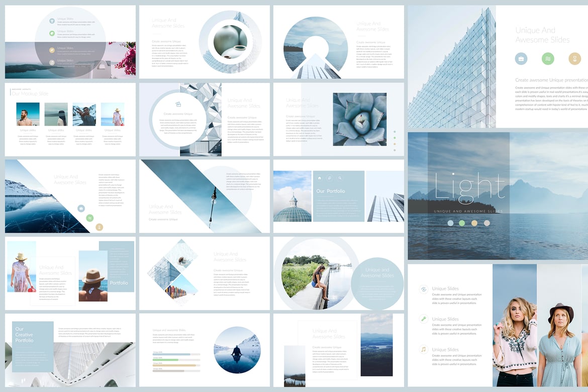Click the green progress bar on the meditating man slide
This screenshot has width=588, height=392.
pyautogui.click(x=165, y=360)
